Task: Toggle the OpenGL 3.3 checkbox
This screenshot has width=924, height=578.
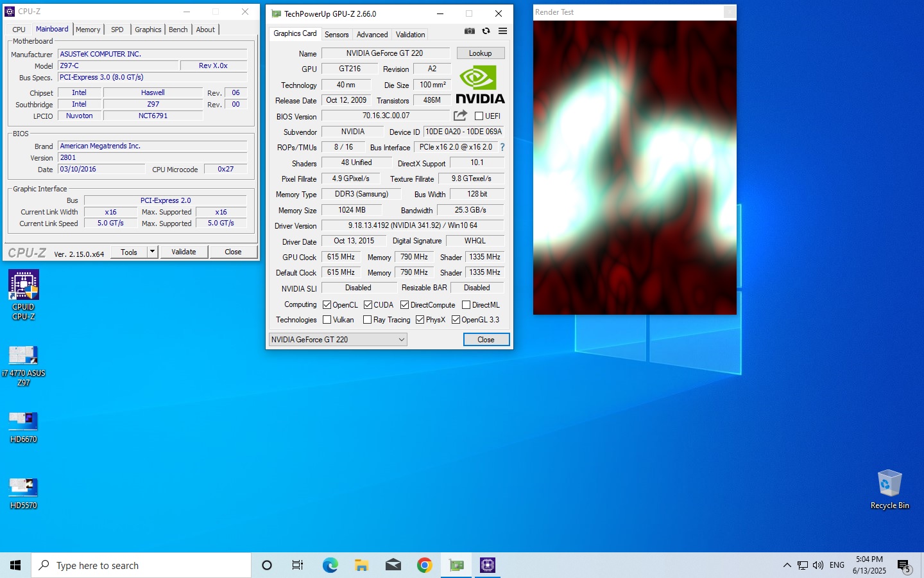Action: [456, 320]
